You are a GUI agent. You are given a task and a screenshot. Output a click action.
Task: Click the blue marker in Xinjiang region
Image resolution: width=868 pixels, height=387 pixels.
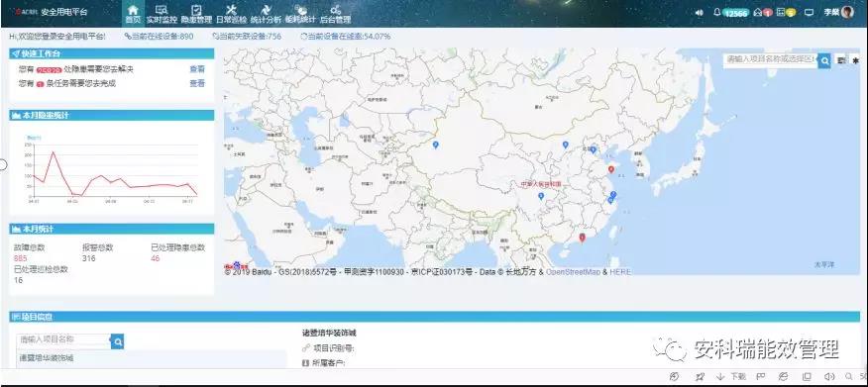(x=436, y=145)
